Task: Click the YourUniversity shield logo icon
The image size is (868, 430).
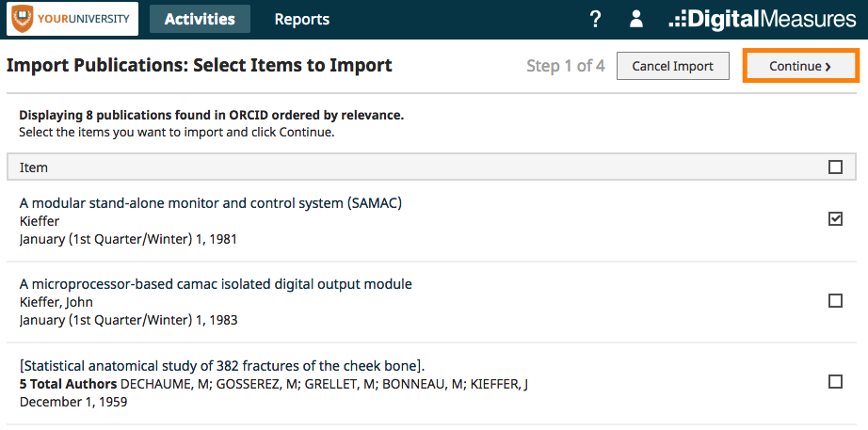Action: click(x=23, y=19)
